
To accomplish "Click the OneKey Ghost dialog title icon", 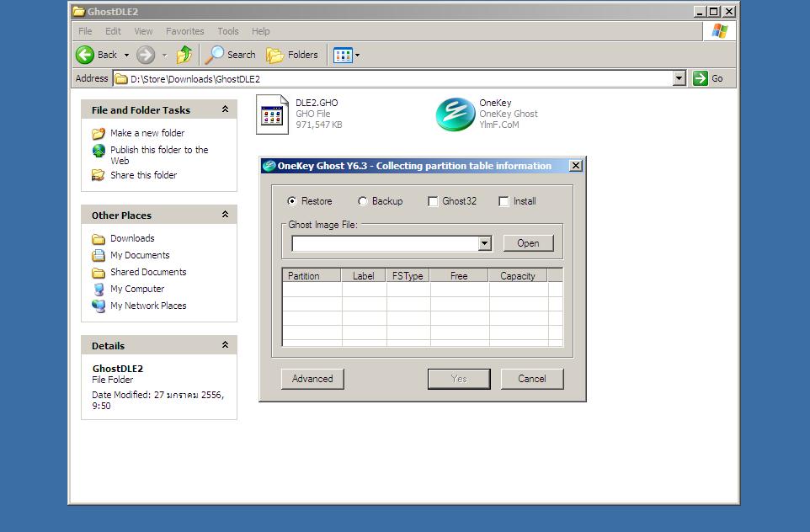I will tap(269, 166).
